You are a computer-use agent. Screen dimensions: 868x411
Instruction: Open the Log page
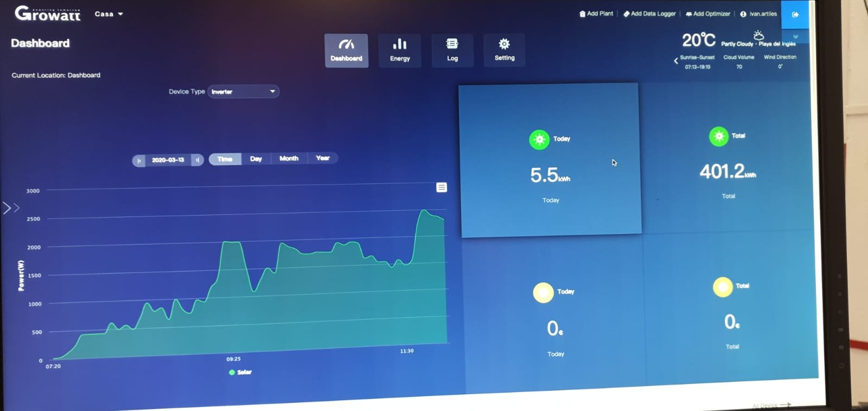click(x=452, y=50)
